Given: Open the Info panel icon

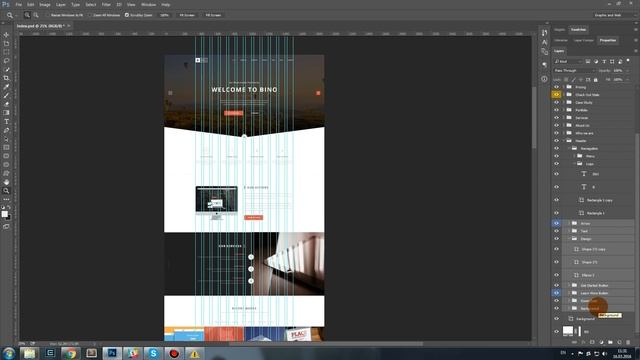Looking at the screenshot, I should (544, 79).
